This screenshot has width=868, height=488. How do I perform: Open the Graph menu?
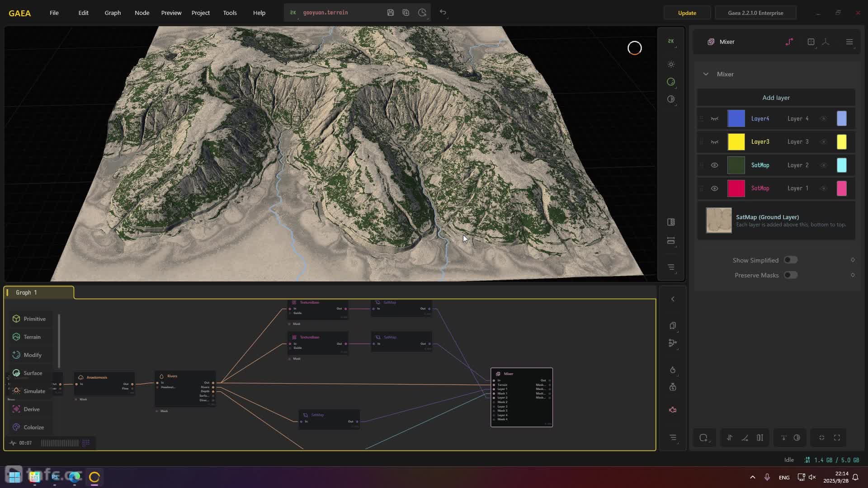pos(113,13)
